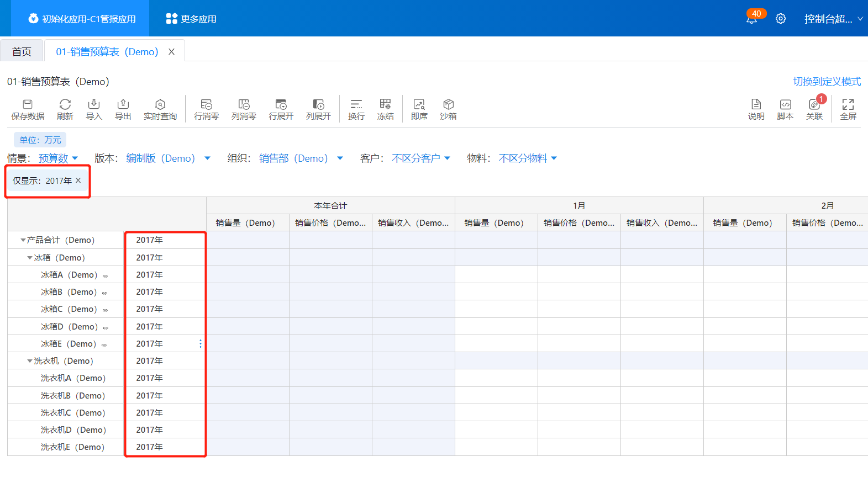
Task: Toggle row zero suppression (行消零)
Action: click(206, 109)
